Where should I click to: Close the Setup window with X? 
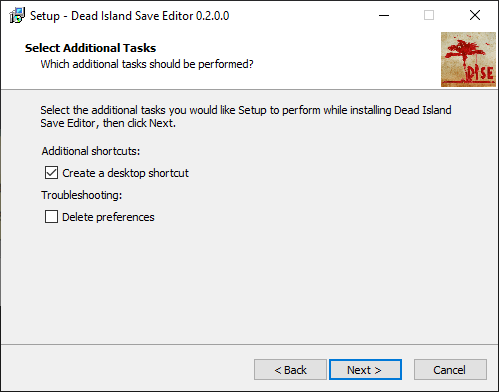(475, 15)
